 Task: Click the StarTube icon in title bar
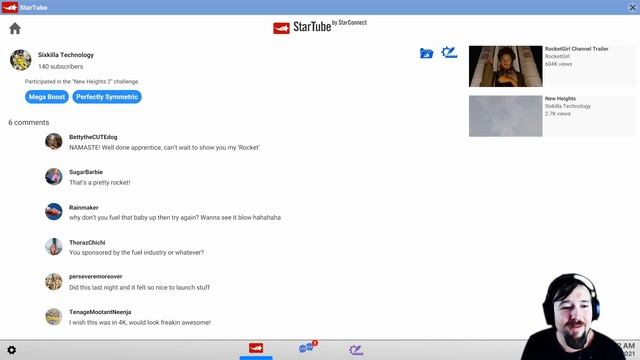[x=10, y=7]
